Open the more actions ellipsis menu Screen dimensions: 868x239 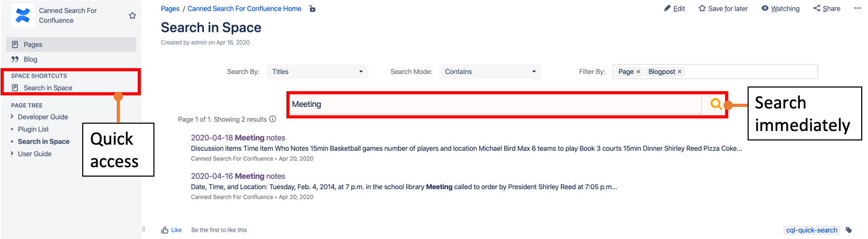tap(857, 8)
